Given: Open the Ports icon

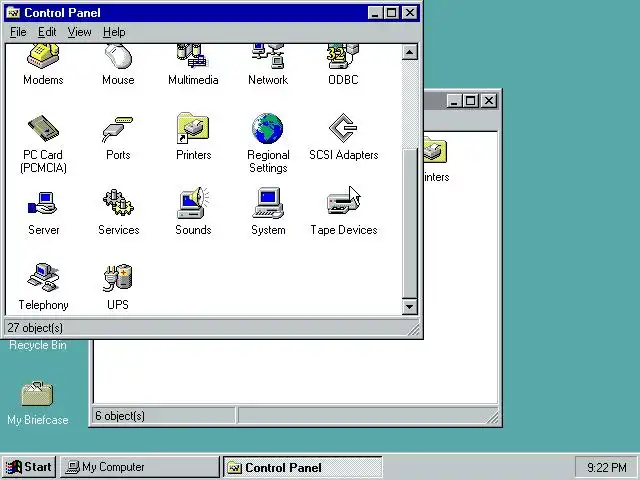Looking at the screenshot, I should (118, 129).
